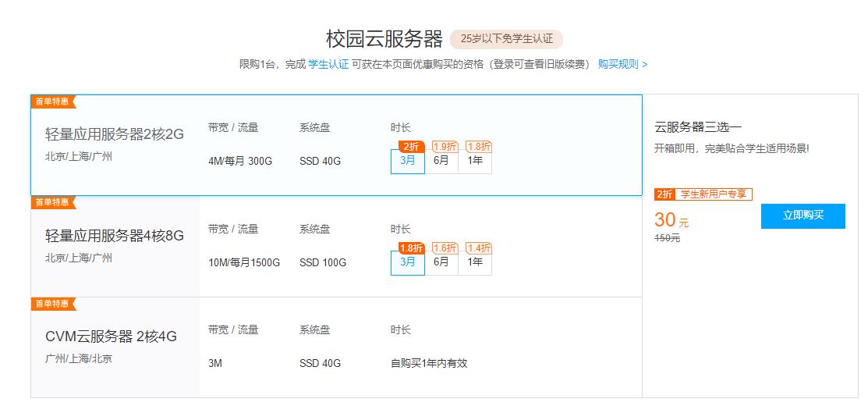Open the 购买规则 purchase rules link
868x406 pixels.
click(623, 64)
